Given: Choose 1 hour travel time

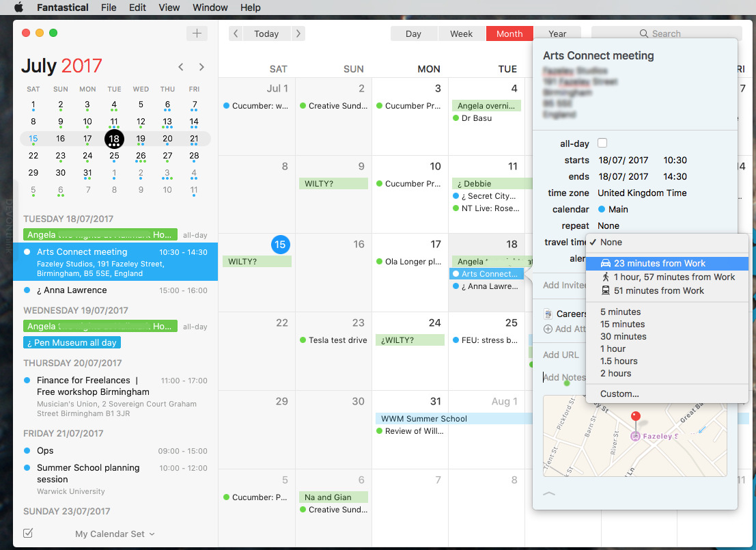Looking at the screenshot, I should (613, 349).
